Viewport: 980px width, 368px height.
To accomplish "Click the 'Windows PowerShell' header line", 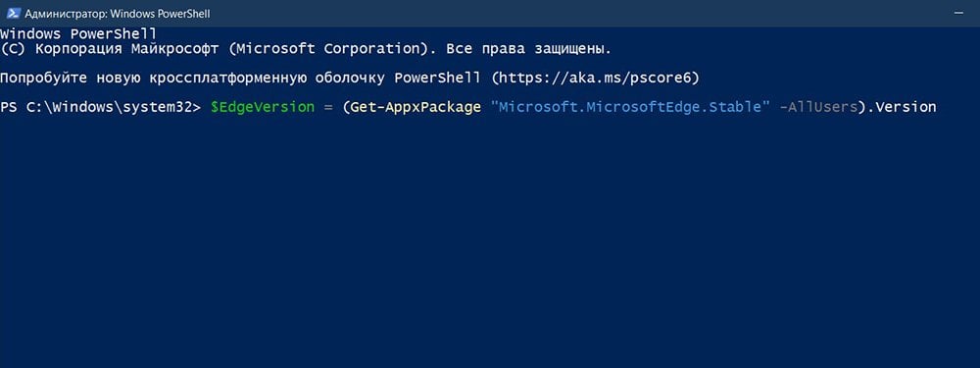I will point(78,33).
